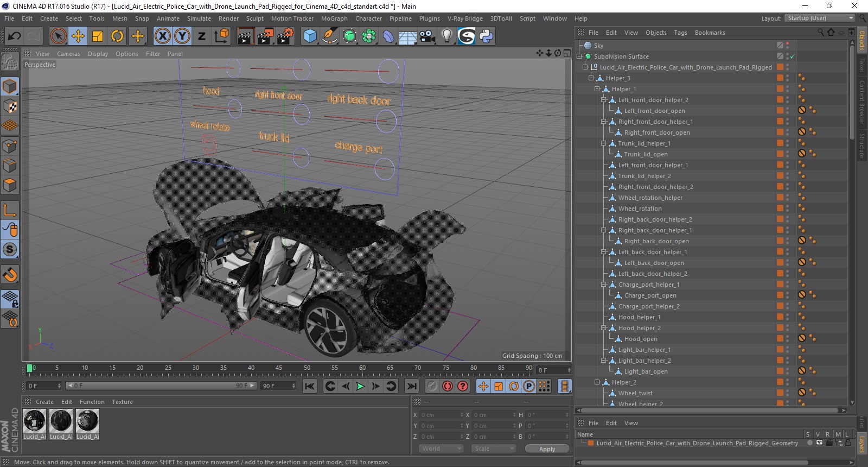868x467 pixels.
Task: Click the Undo arrow icon
Action: pos(15,36)
